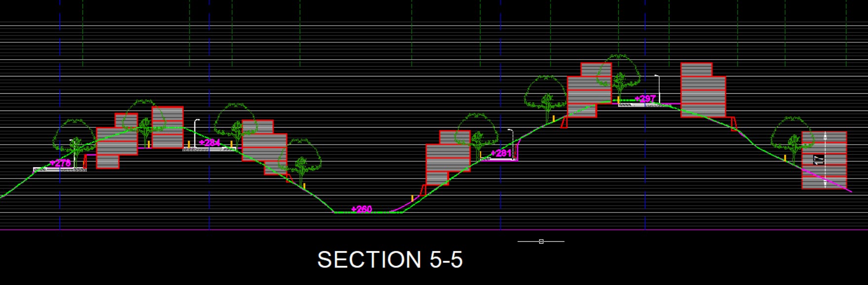868x285 pixels.
Task: Click the crosshair pickbox marker above the title
Action: (x=541, y=242)
